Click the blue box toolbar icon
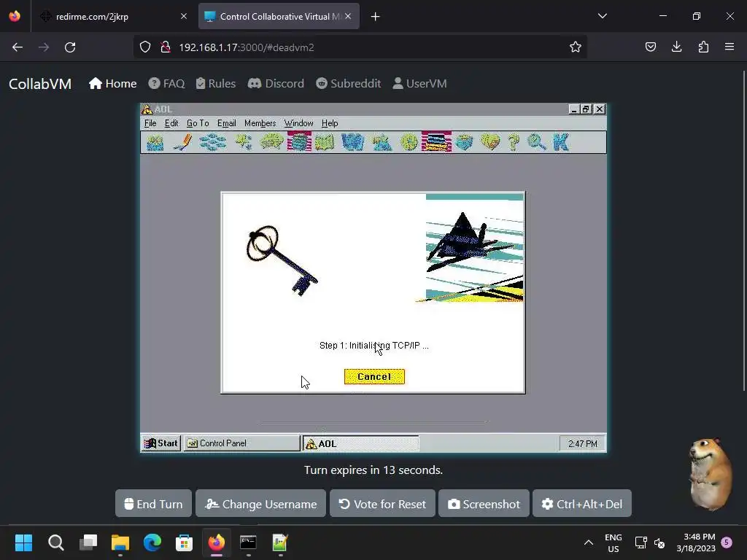The width and height of the screenshot is (747, 560). 463,142
